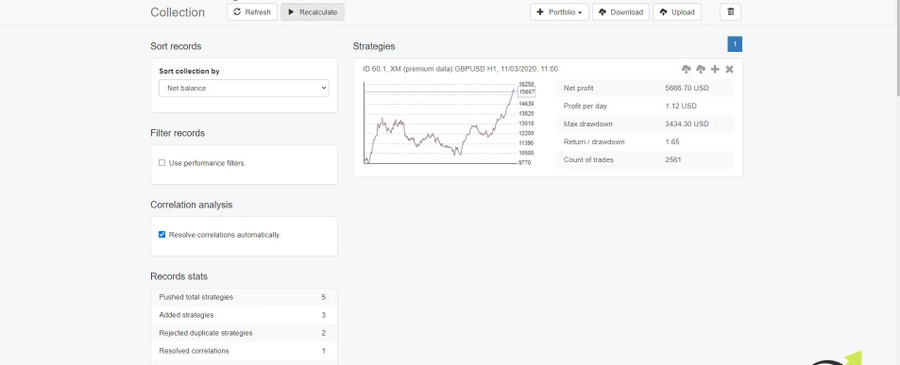
Task: Click Pushed total strategies stat row
Action: pos(244,297)
